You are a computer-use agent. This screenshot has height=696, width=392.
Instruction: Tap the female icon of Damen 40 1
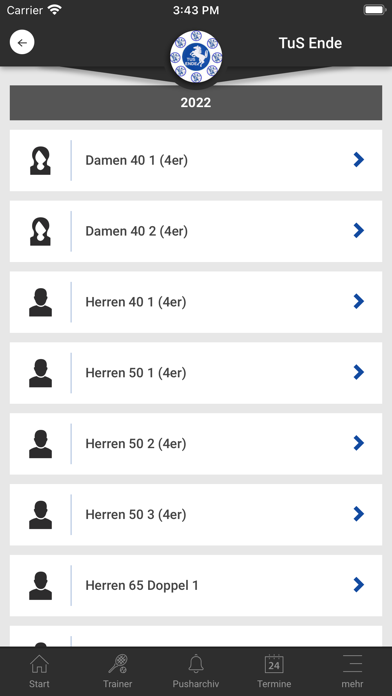click(x=40, y=161)
